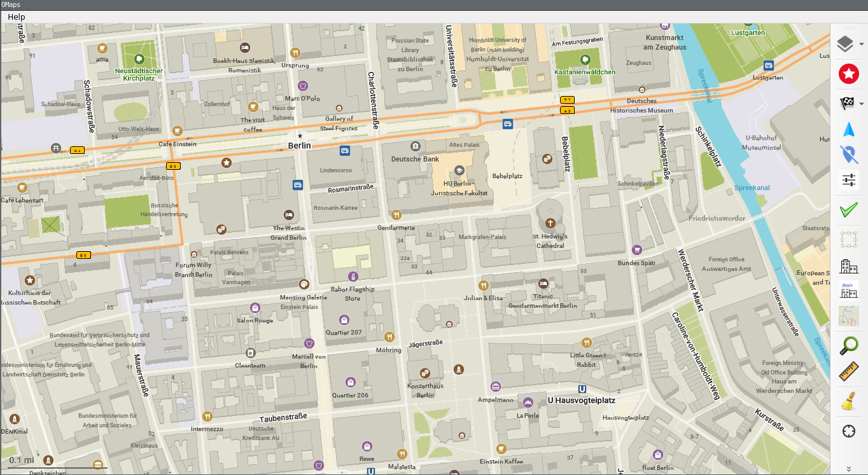The height and width of the screenshot is (475, 868).
Task: Click the Intermezzo restaurant marker
Action: coord(207,416)
